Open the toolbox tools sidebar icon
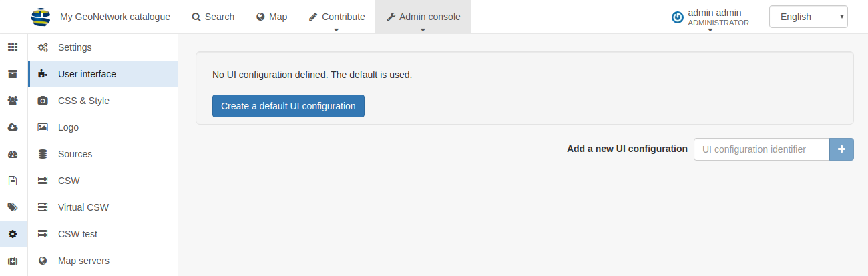 click(x=13, y=261)
